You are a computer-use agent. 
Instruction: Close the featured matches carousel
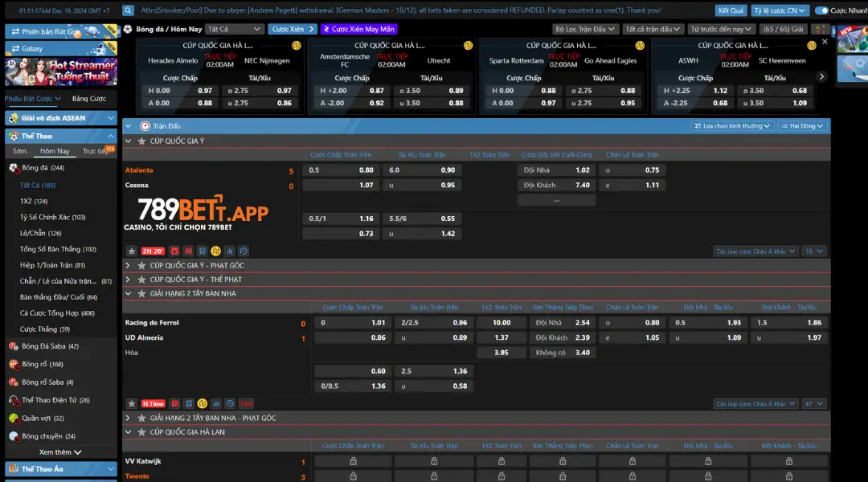click(825, 42)
